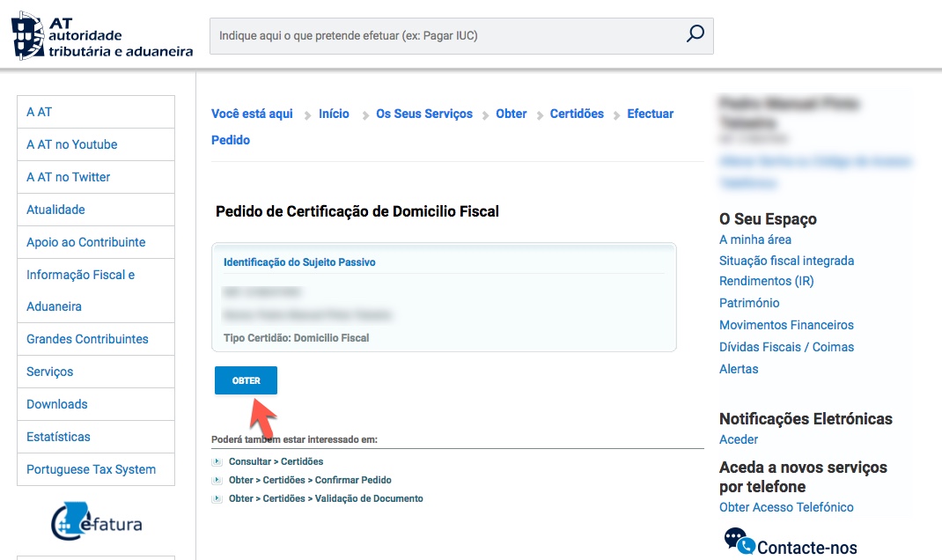The image size is (942, 560).
Task: Click the AT autoridade tributária logo
Action: (x=101, y=36)
